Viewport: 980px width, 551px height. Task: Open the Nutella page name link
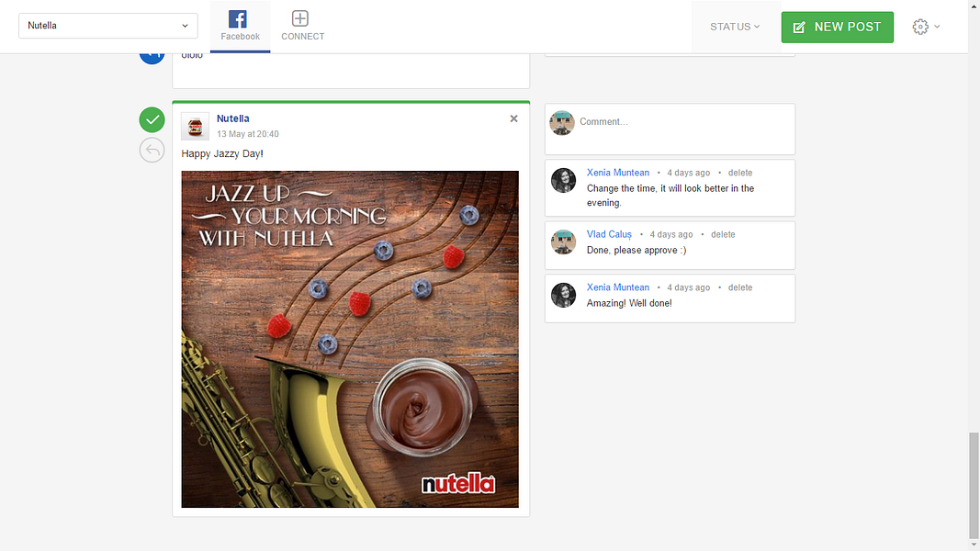pos(233,118)
